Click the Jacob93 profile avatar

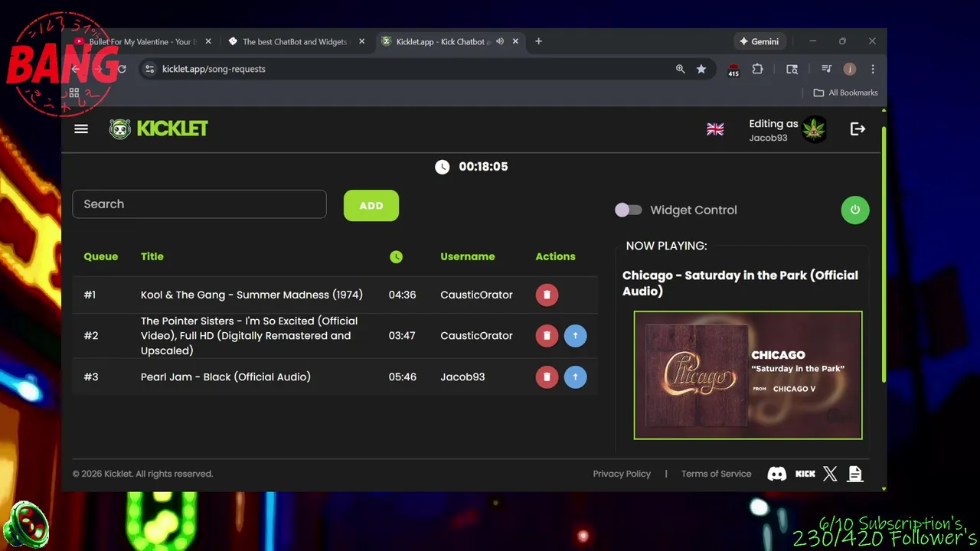point(814,129)
